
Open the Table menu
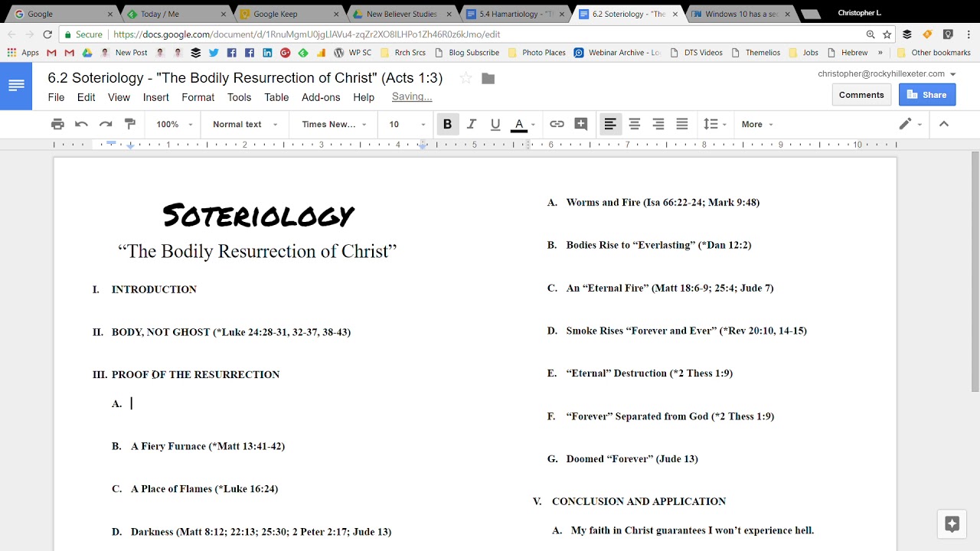276,97
